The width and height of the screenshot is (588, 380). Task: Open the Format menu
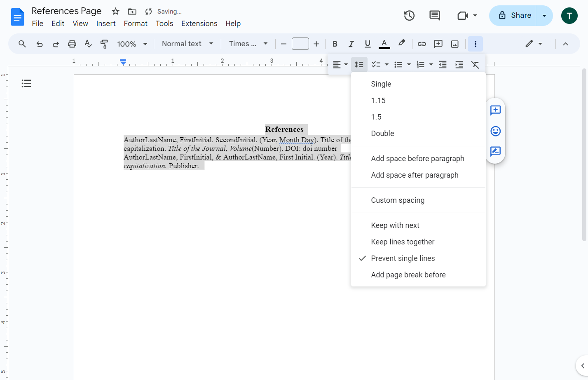pyautogui.click(x=136, y=23)
